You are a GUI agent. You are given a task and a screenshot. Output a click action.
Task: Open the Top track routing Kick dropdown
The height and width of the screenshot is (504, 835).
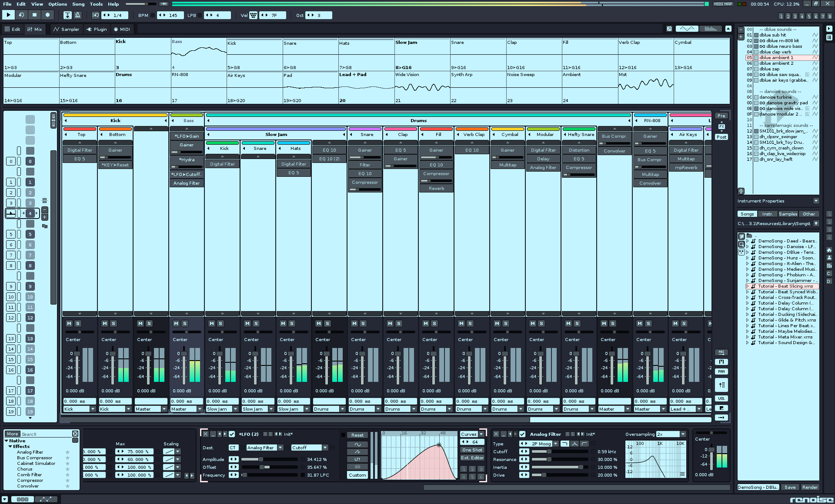pyautogui.click(x=80, y=409)
